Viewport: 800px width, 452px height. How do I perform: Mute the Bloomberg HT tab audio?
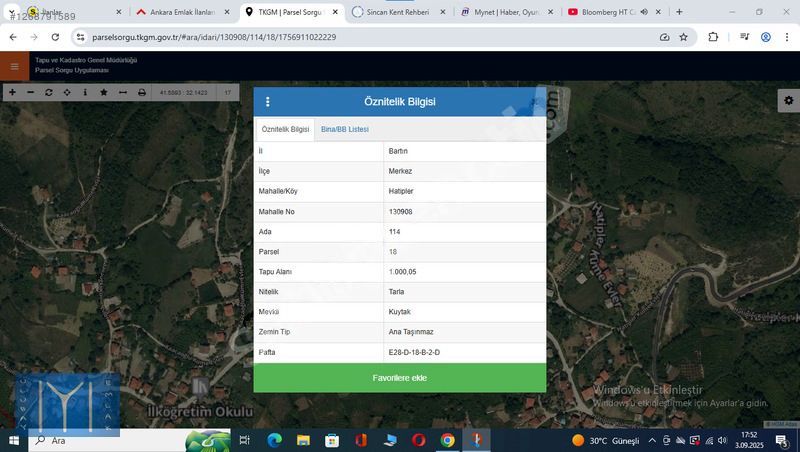[x=644, y=12]
